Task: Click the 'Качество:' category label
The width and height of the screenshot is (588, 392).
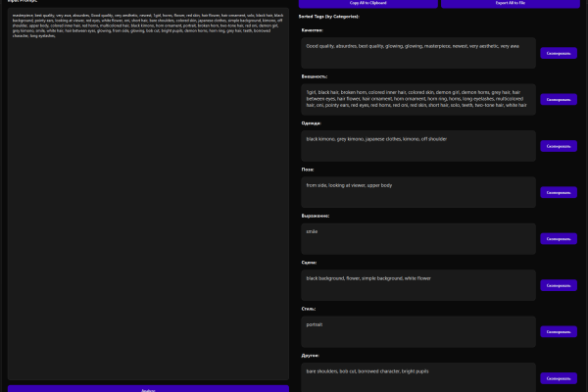Action: tap(312, 30)
